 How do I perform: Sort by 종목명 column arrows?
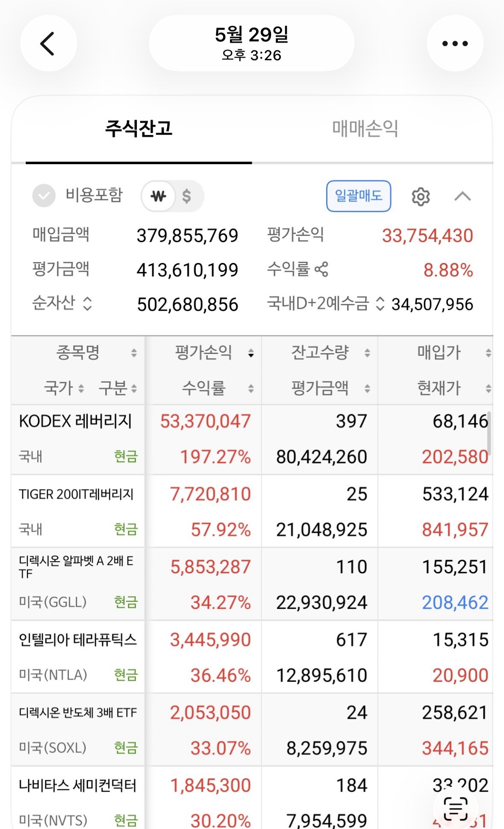(x=134, y=353)
